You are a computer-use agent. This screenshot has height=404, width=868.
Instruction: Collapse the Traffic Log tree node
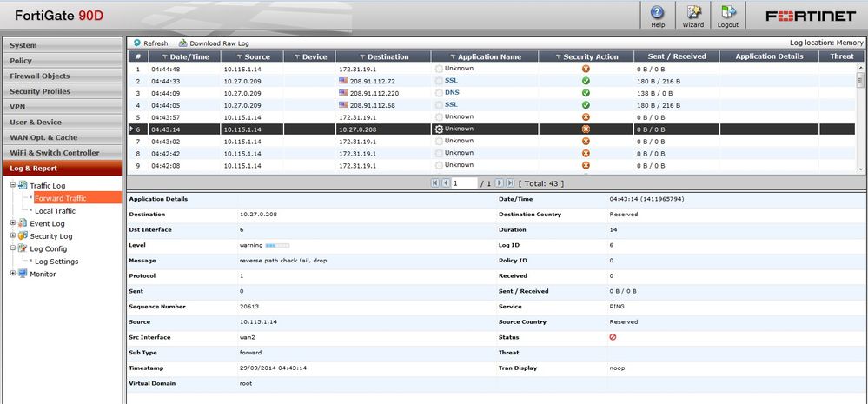coord(13,185)
